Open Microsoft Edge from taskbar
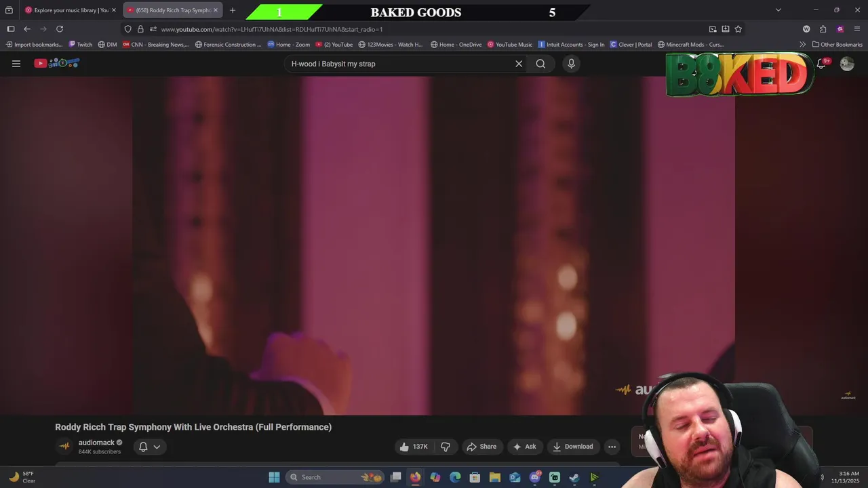This screenshot has width=868, height=488. [455, 477]
